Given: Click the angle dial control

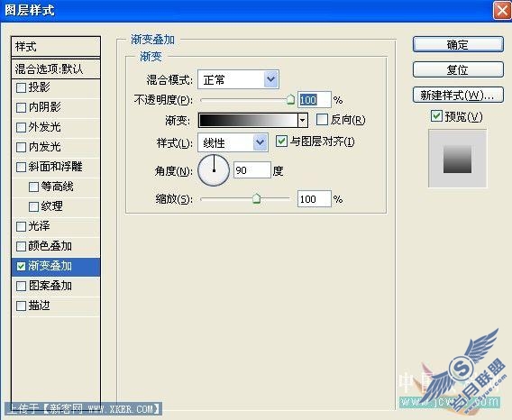Looking at the screenshot, I should [214, 170].
